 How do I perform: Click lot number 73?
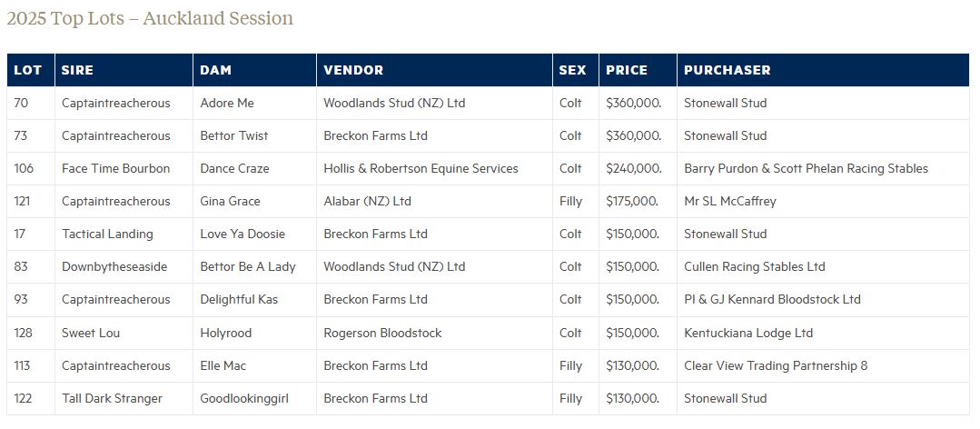coord(21,135)
